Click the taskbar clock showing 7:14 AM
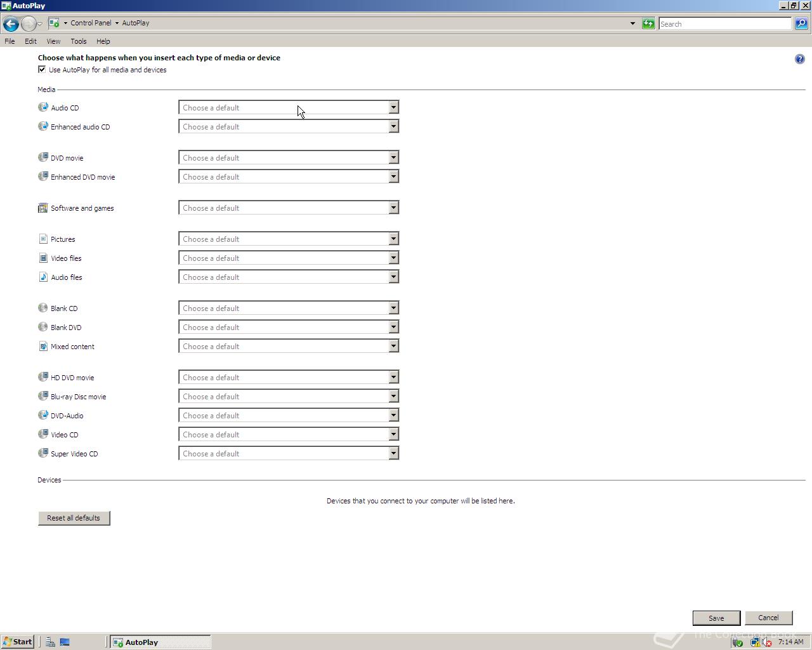This screenshot has width=812, height=650. click(791, 642)
